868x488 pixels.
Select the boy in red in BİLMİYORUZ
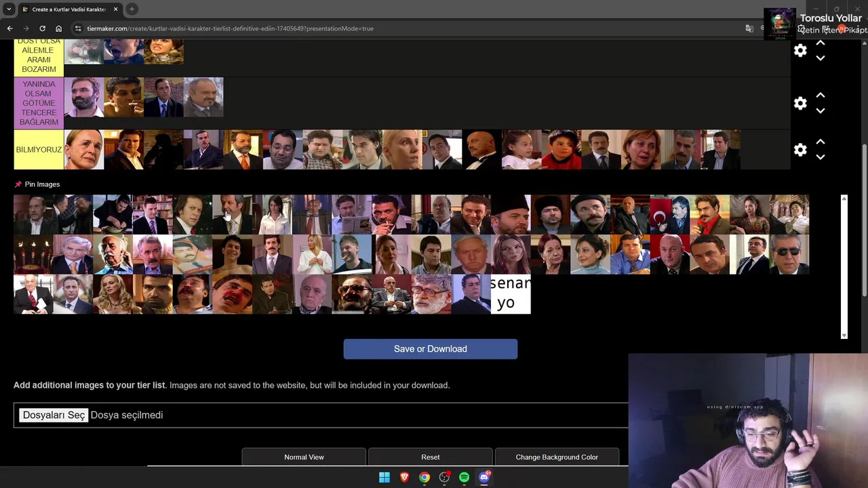coord(561,150)
